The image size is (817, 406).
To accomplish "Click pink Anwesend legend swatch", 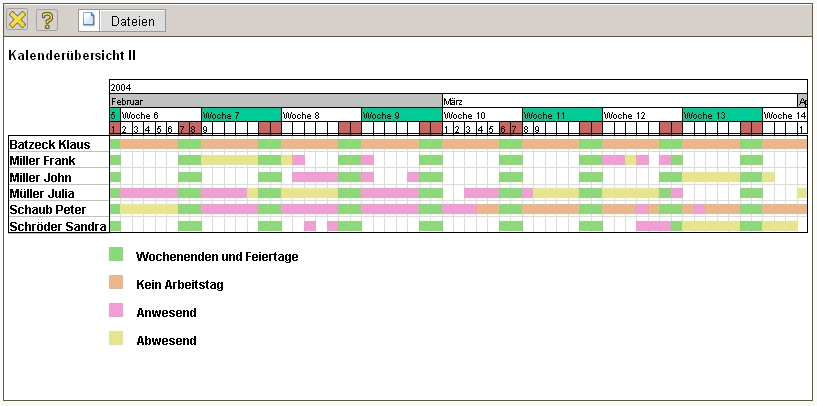I will coord(116,312).
